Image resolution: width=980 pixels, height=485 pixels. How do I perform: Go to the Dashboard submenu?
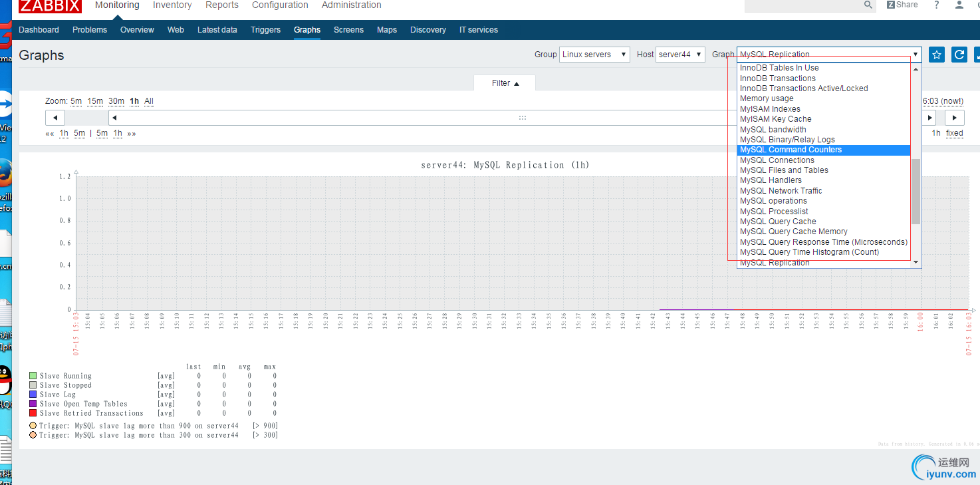39,30
